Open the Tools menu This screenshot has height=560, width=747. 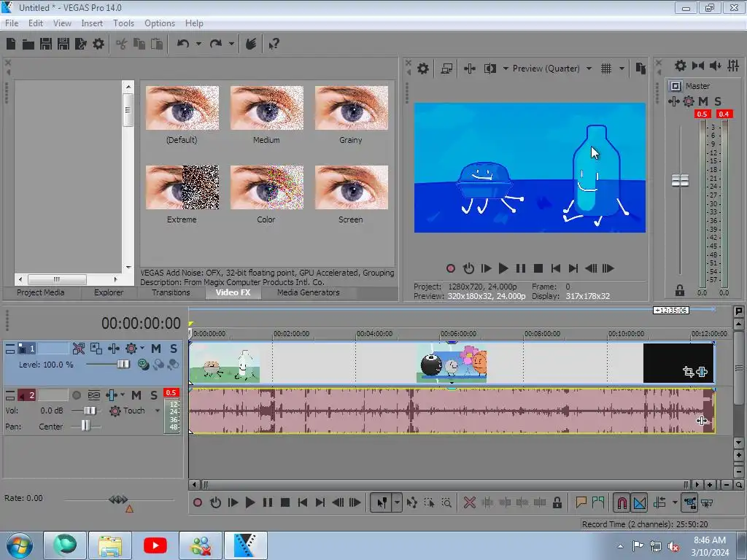pos(123,23)
